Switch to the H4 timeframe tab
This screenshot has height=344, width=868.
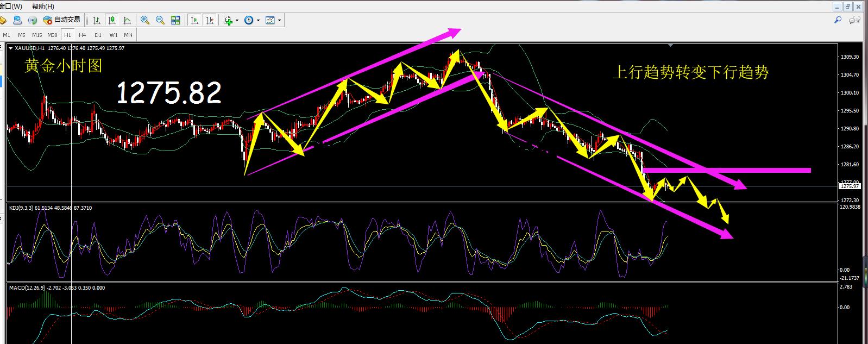pos(82,35)
